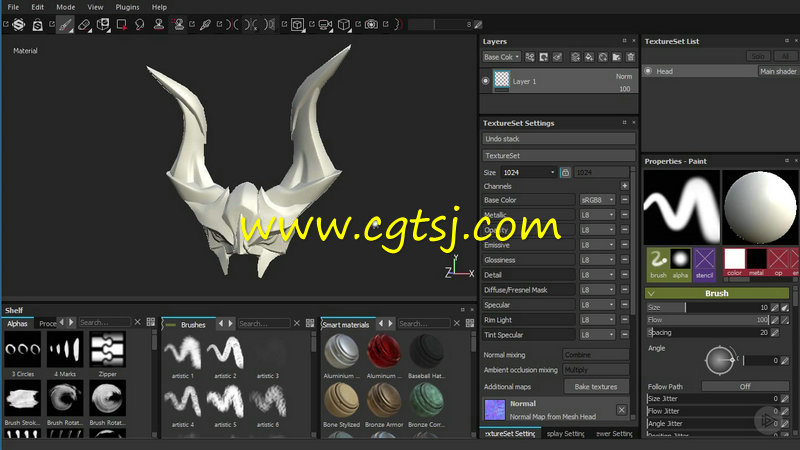Adjust the brush Spacing slider
The height and width of the screenshot is (450, 800).
tap(708, 332)
